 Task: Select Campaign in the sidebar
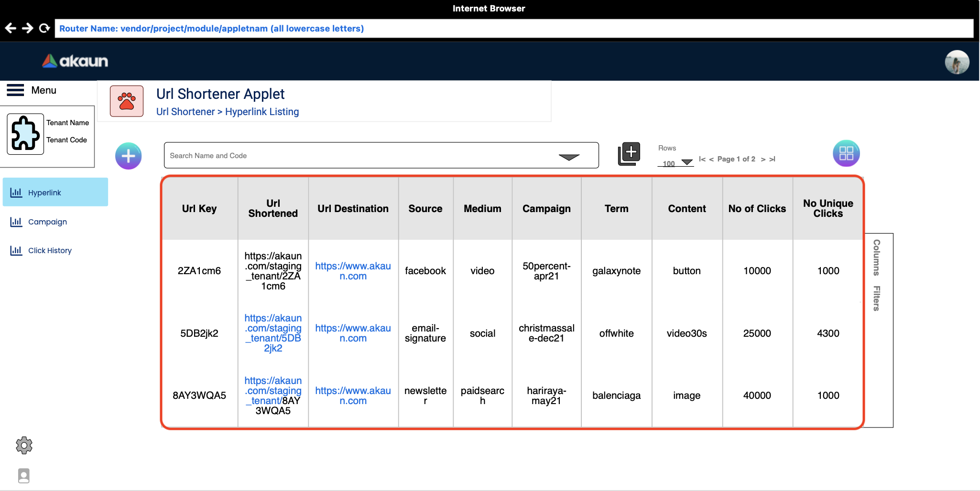click(x=47, y=222)
